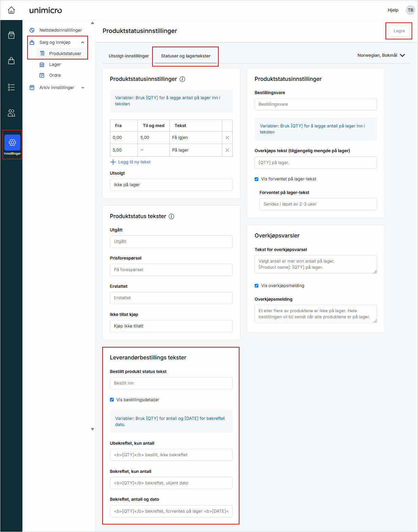Open the shopping bag sidebar icon
Image resolution: width=418 pixels, height=532 pixels.
click(11, 61)
